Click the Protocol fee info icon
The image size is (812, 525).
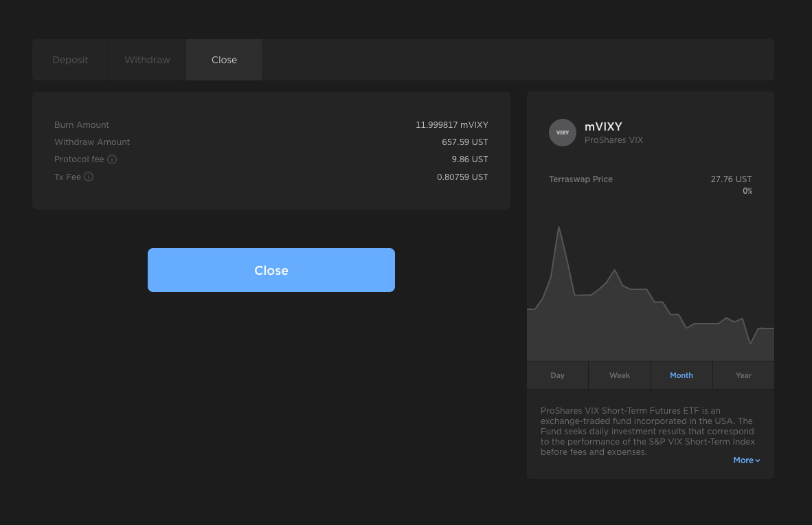112,159
